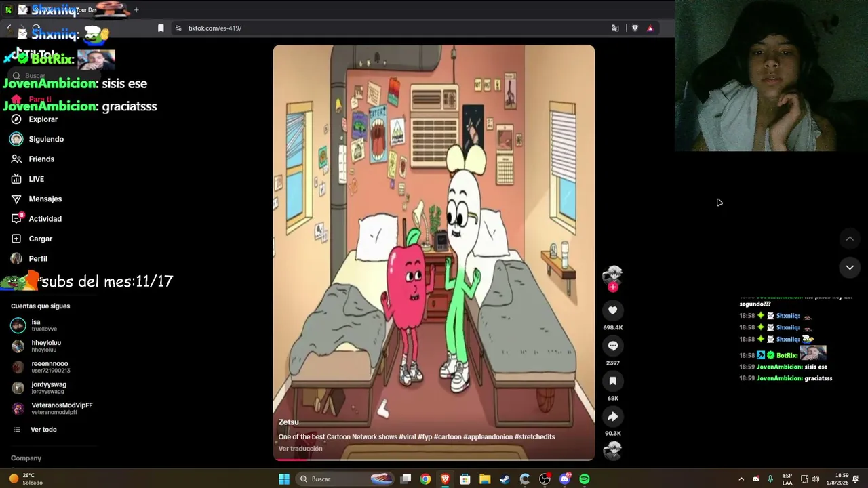Open the comments on the TikTok video
The image size is (868, 488).
click(x=612, y=346)
